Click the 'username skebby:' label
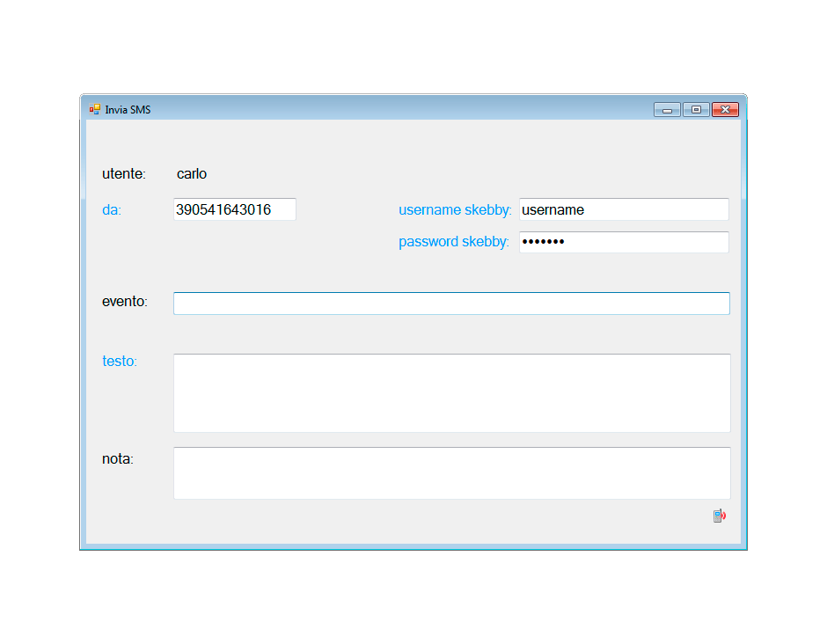The width and height of the screenshot is (827, 644). click(455, 210)
